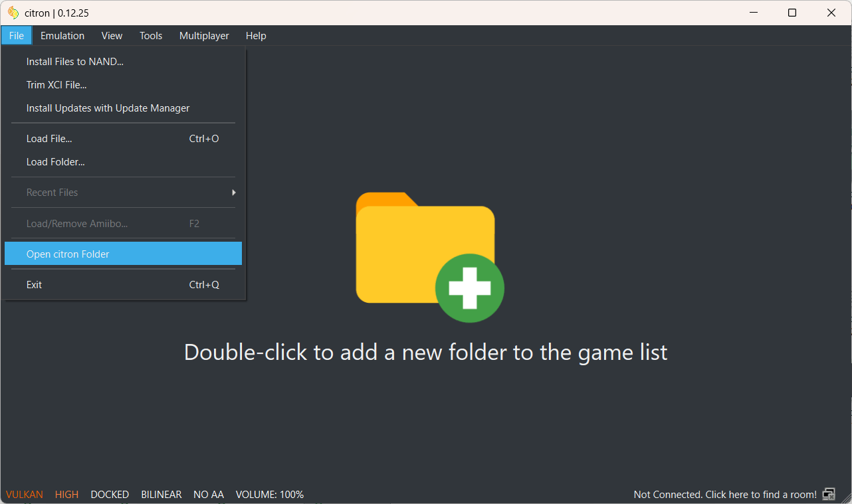Screen dimensions: 852x504
Task: Choose Install Files to NAND
Action: click(123, 62)
